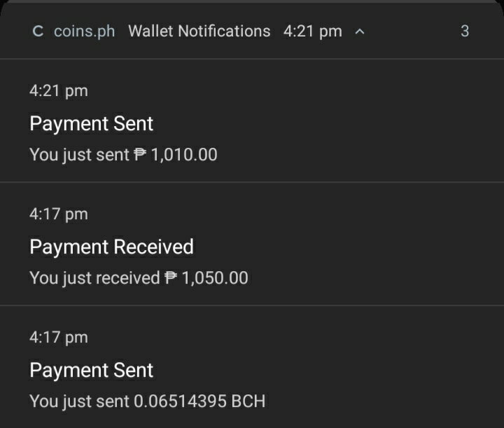
Task: Open the coins.ph app name label
Action: point(84,32)
